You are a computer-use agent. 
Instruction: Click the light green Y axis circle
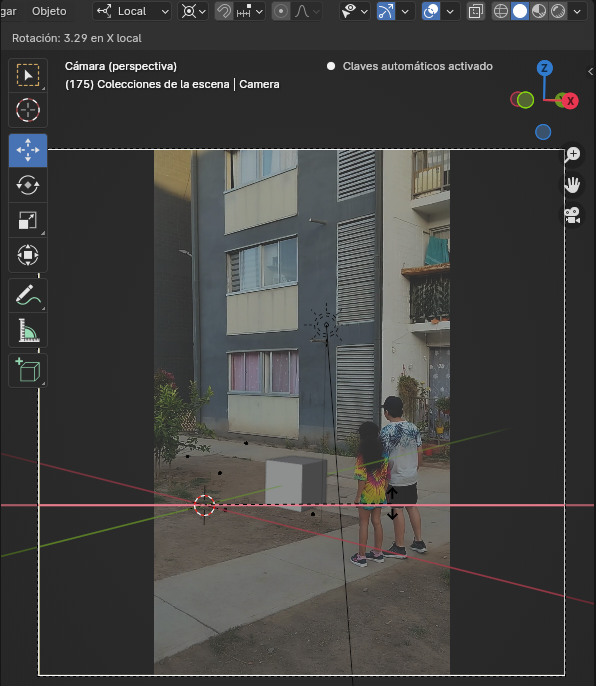525,100
